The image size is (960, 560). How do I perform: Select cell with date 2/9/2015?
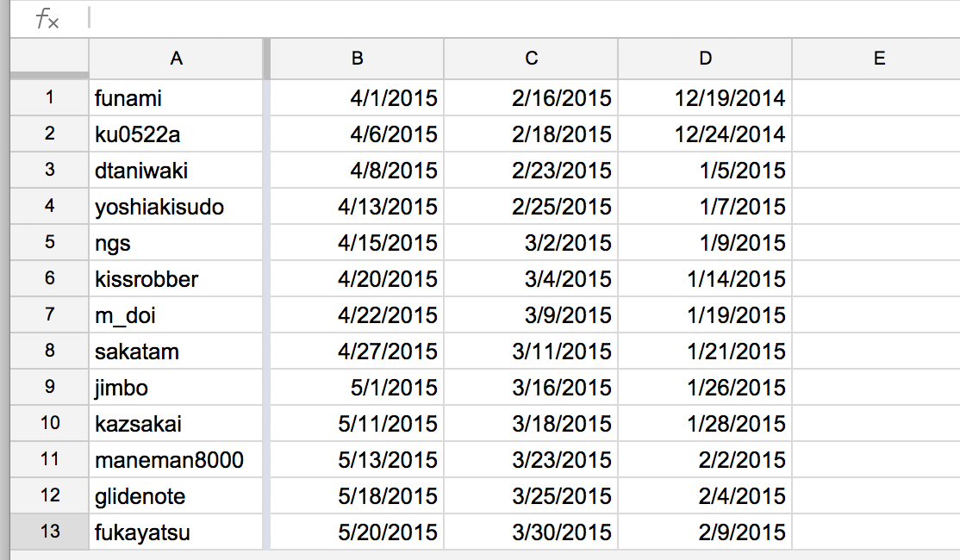click(x=706, y=532)
